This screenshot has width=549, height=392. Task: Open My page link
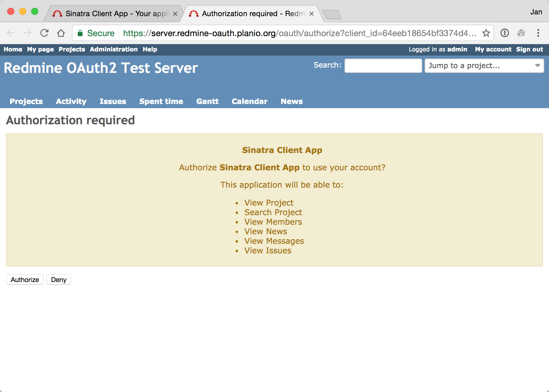coord(40,49)
